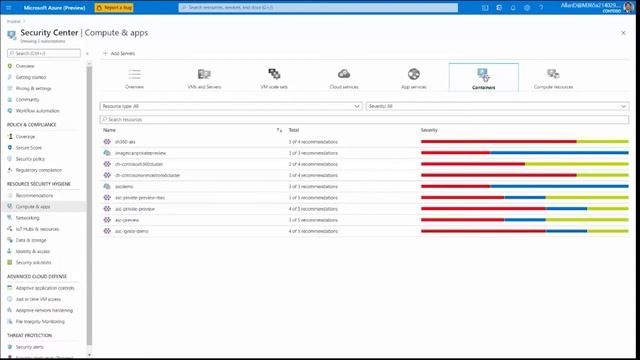Open the asc-preview resource
This screenshot has height=360, width=640.
point(127,220)
